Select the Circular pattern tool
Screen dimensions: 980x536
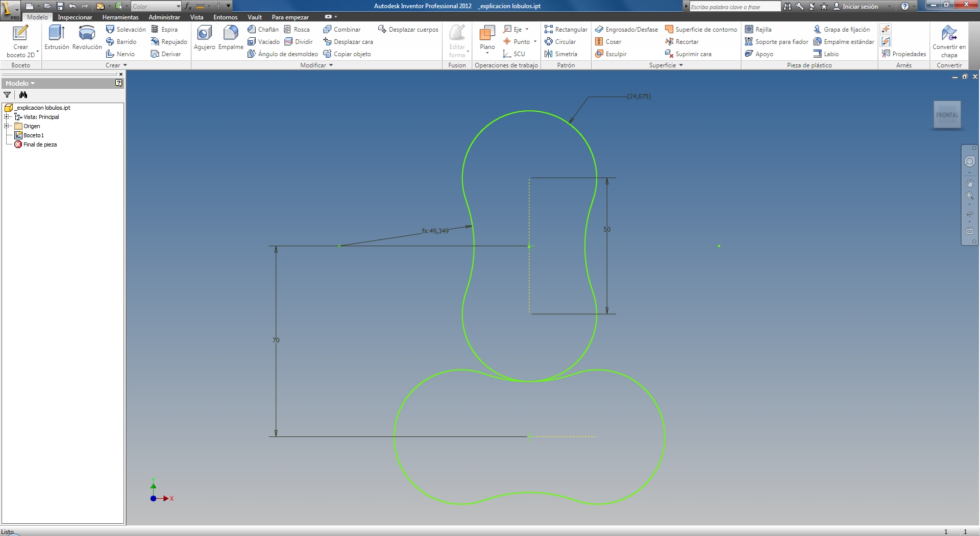(560, 41)
